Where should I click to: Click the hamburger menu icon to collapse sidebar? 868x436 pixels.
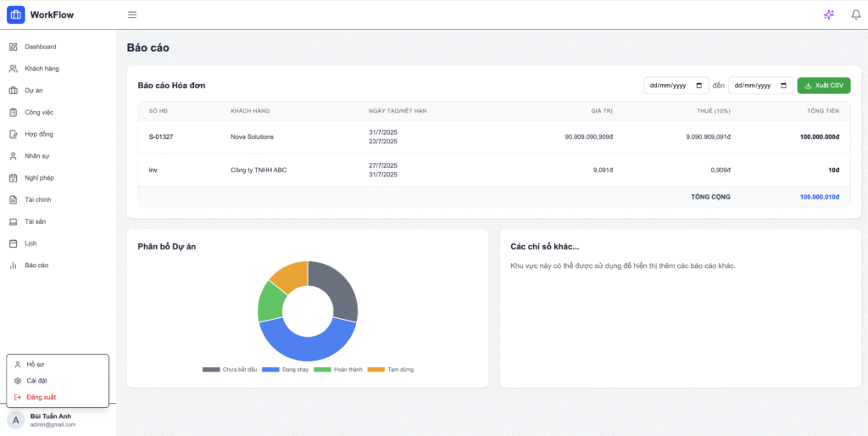(x=131, y=14)
